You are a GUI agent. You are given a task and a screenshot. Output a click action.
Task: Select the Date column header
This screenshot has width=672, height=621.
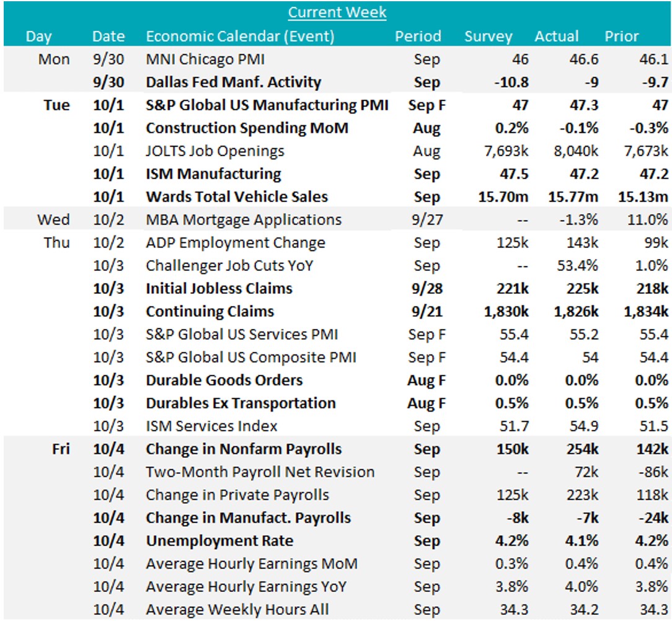108,37
